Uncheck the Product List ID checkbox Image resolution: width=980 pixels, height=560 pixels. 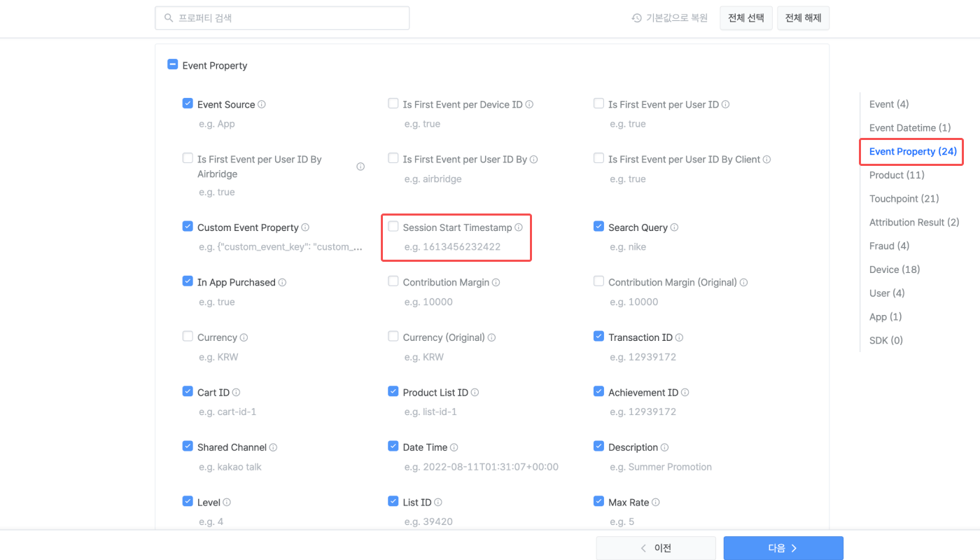coord(393,391)
